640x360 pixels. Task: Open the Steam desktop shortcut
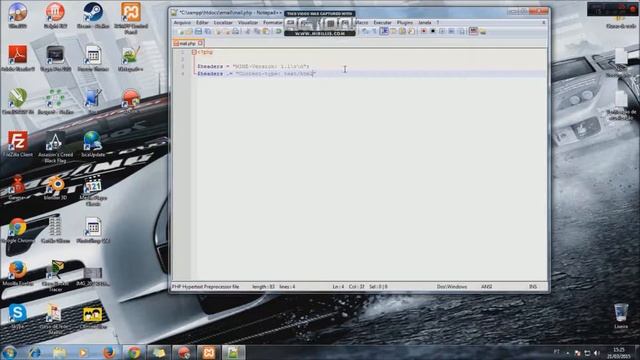point(93,16)
